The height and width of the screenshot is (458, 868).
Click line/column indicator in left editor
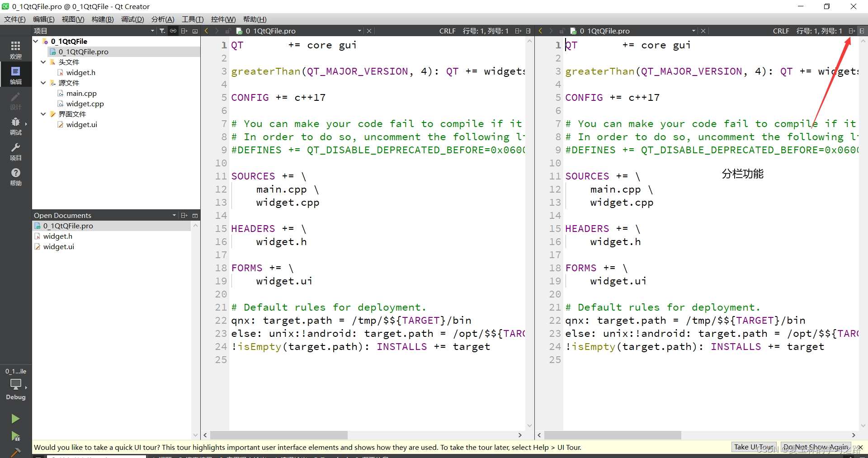click(486, 31)
